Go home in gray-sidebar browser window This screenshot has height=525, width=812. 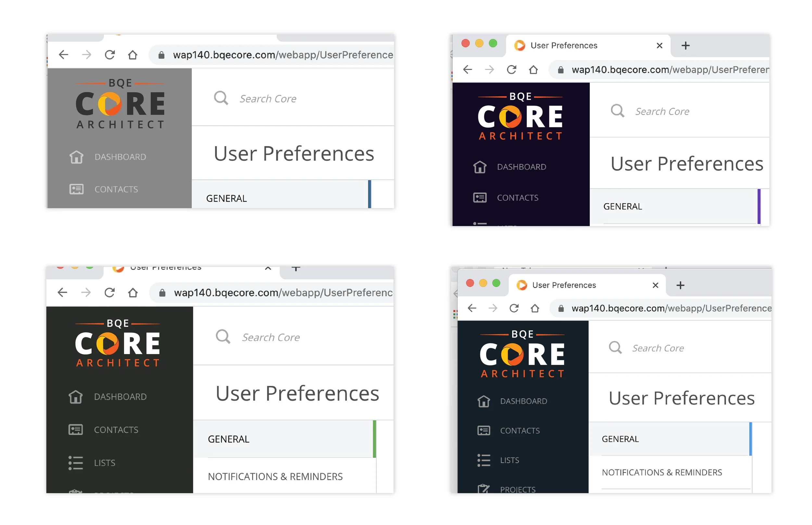tap(133, 55)
